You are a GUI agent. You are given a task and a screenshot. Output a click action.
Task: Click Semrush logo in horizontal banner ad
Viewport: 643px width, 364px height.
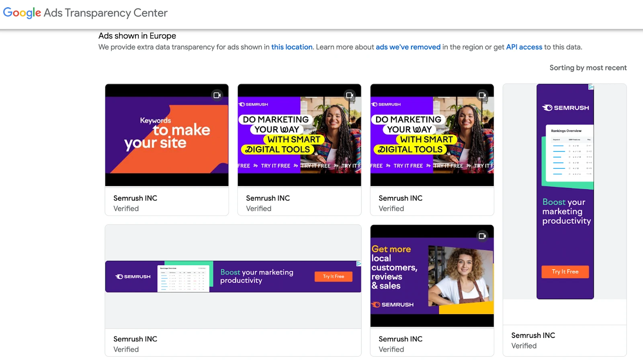(133, 276)
